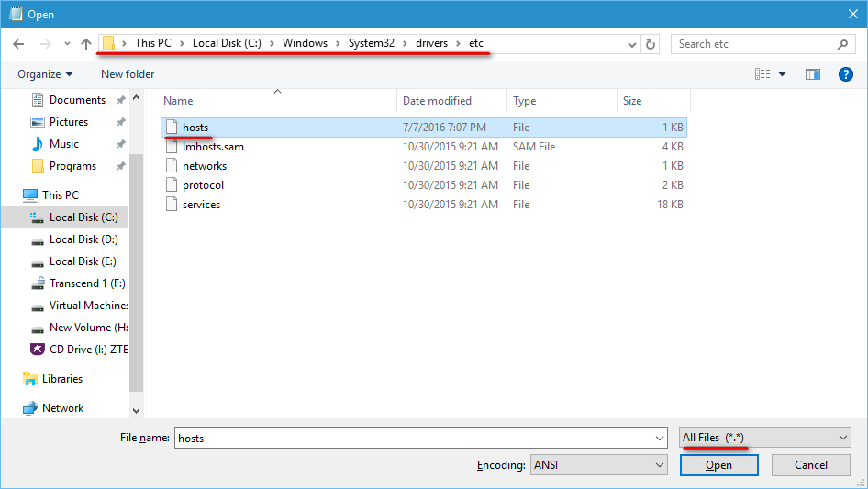The width and height of the screenshot is (868, 489).
Task: Select Libraries in the sidebar
Action: pos(62,379)
